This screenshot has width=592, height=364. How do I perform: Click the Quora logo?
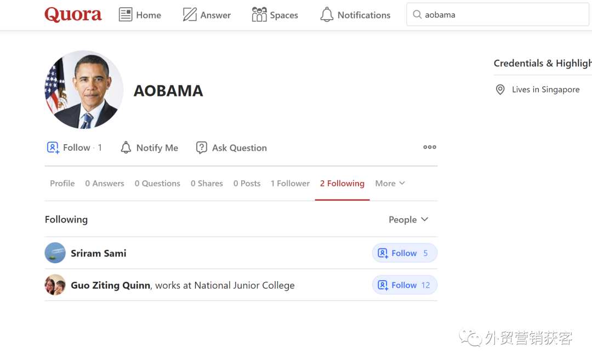(73, 15)
